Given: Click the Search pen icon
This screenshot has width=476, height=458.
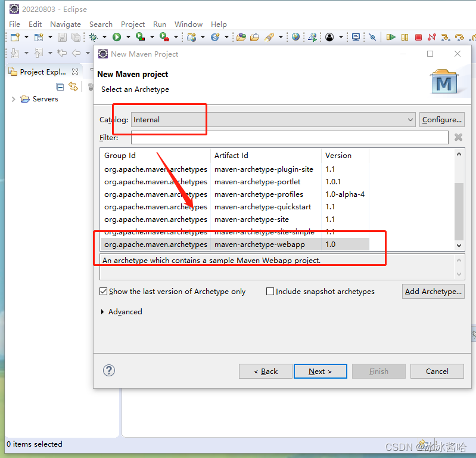Looking at the screenshot, I should tap(269, 37).
